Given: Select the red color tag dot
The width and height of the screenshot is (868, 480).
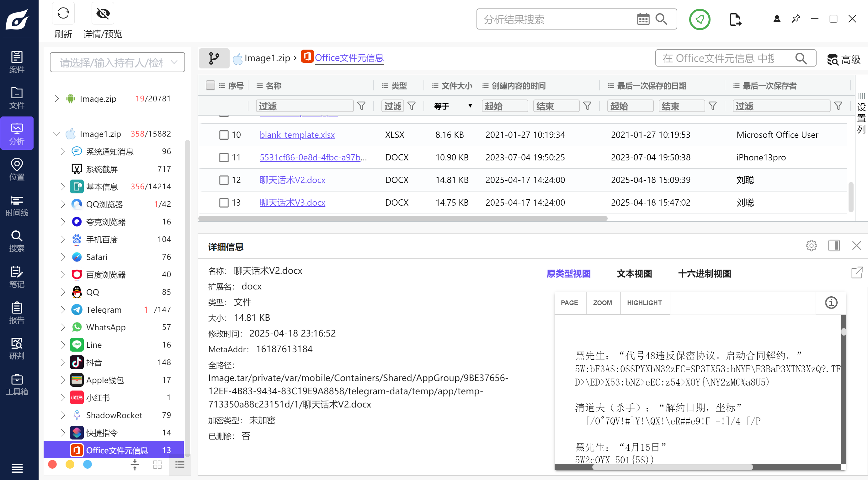Looking at the screenshot, I should pyautogui.click(x=52, y=465).
